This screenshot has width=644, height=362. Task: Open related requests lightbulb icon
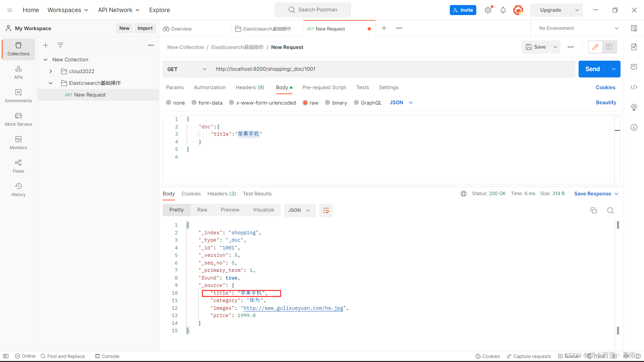pyautogui.click(x=634, y=107)
